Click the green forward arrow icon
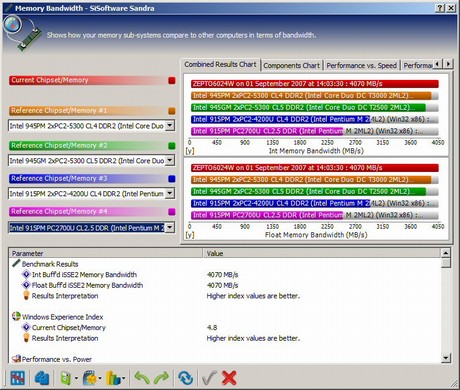The width and height of the screenshot is (460, 390). point(161,378)
